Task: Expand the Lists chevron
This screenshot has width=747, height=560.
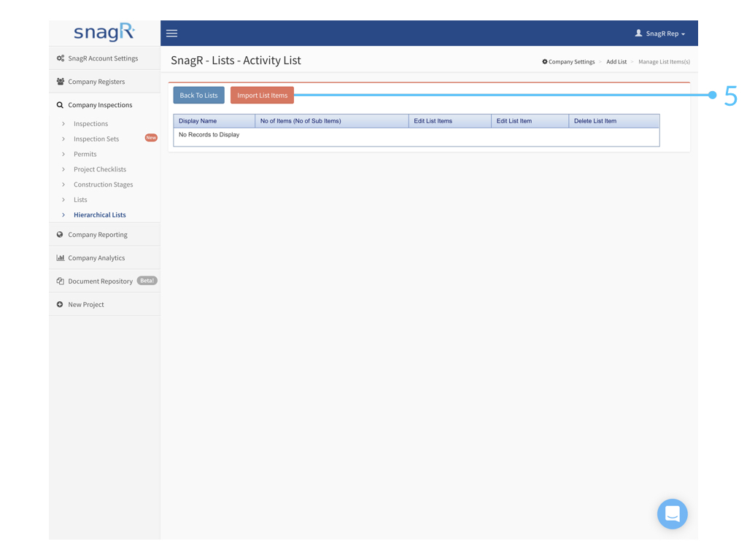Action: pos(63,200)
